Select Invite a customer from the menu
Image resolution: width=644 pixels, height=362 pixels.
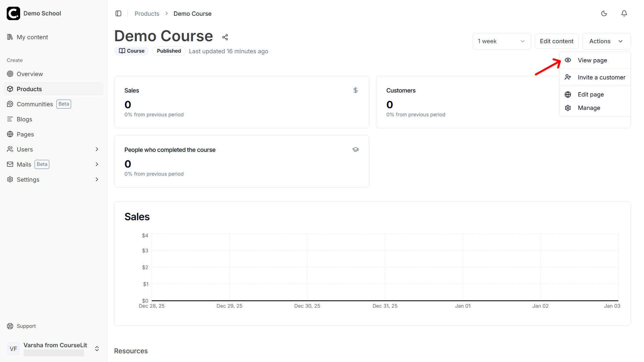point(601,77)
